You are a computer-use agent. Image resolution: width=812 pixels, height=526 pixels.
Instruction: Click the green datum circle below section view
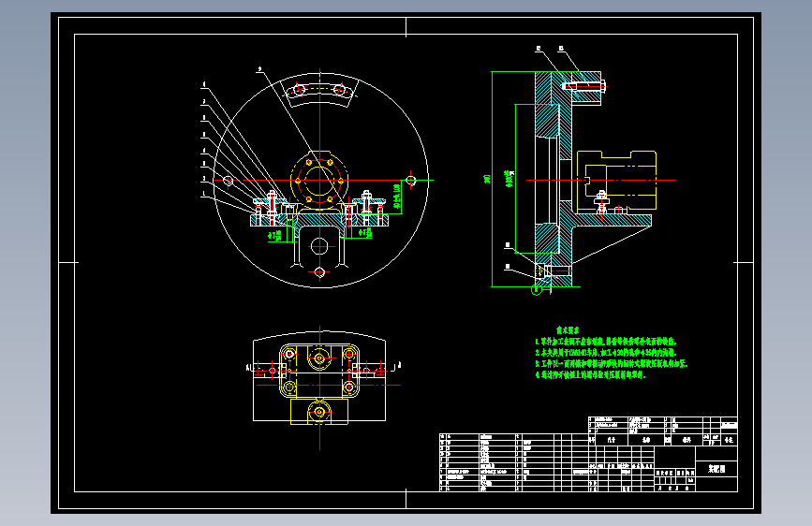537,290
